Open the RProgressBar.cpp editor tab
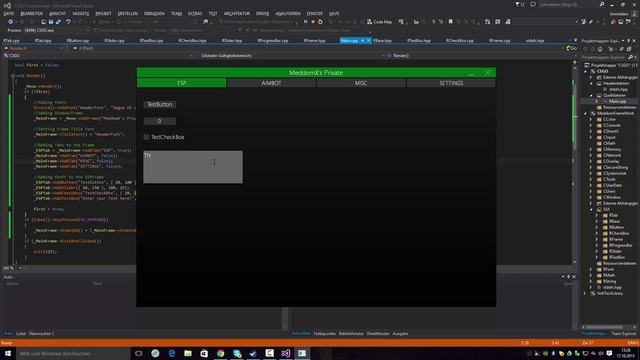This screenshot has height=360, width=640. (273, 40)
